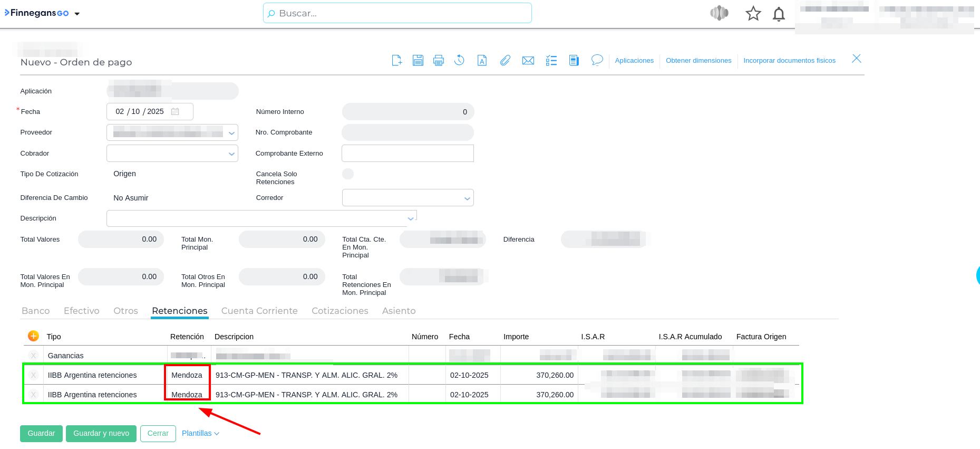Screen dimensions: 980x449
Task: Open the Corredor dropdown
Action: pos(467,198)
